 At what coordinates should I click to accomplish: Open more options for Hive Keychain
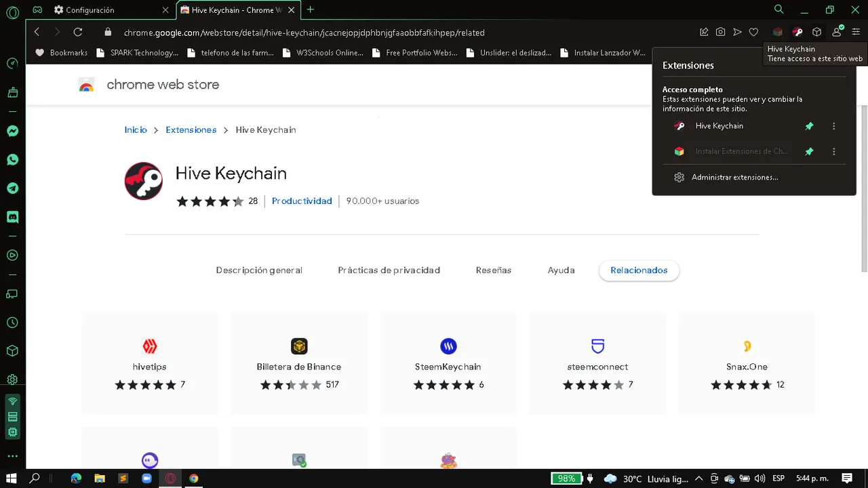(834, 126)
